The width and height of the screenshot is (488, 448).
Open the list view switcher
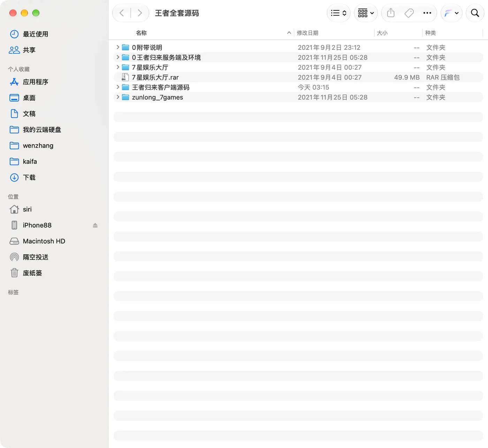tap(338, 13)
